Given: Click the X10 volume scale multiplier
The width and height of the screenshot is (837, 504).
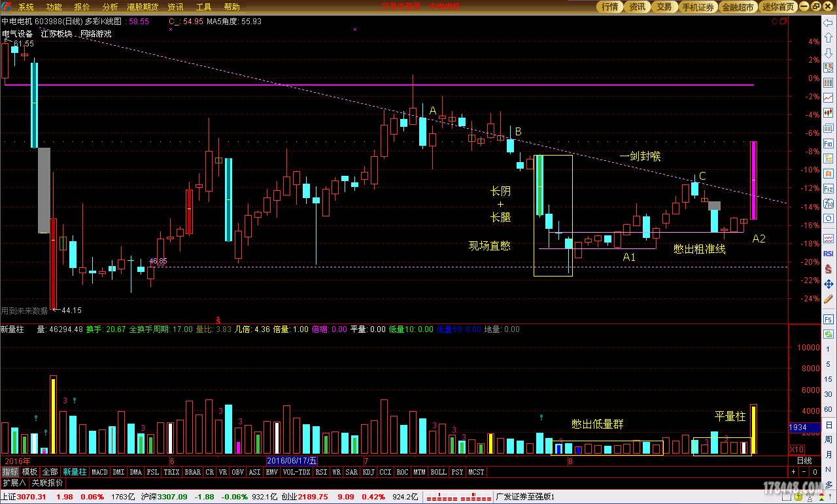Looking at the screenshot, I should click(797, 449).
